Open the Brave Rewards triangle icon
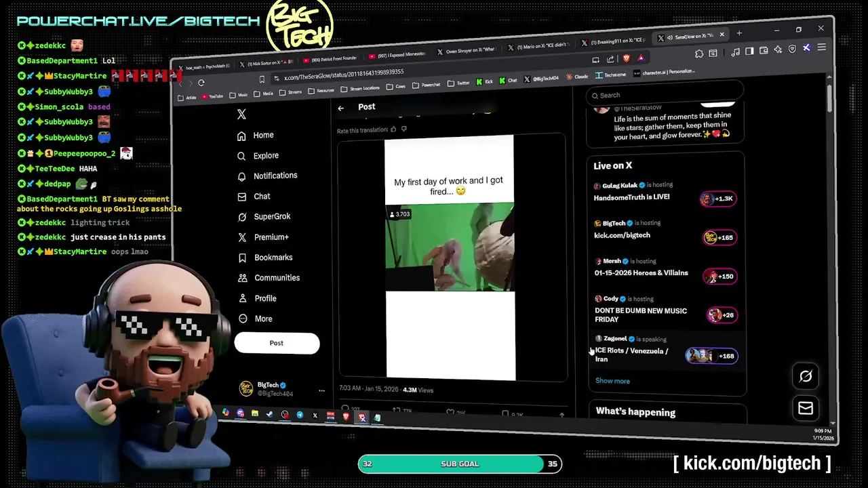 coord(642,58)
